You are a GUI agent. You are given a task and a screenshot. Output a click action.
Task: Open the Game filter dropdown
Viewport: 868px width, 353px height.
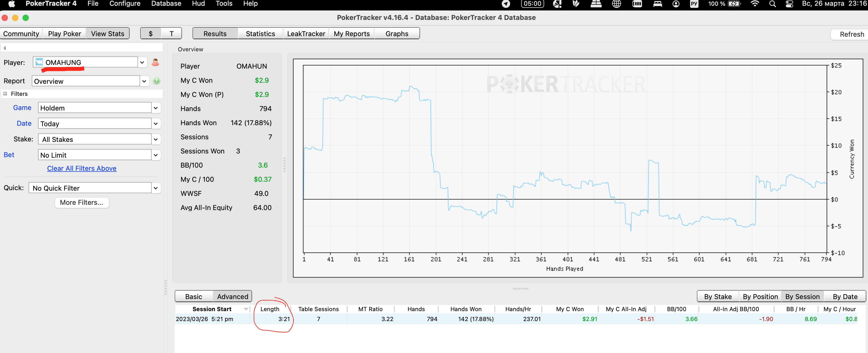(156, 108)
